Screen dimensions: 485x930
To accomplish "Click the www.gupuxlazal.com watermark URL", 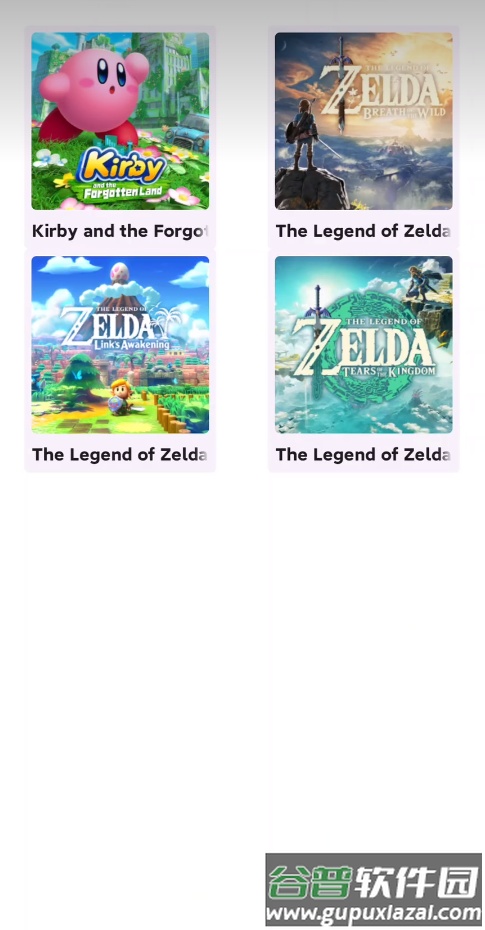I will 374,912.
